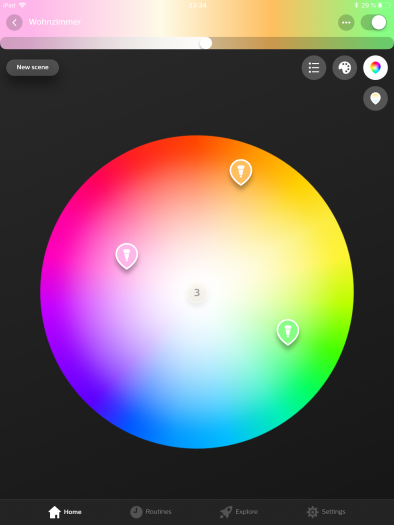Screen dimensions: 394x525
Task: Click the Bluetooth status icon
Action: tap(356, 5)
